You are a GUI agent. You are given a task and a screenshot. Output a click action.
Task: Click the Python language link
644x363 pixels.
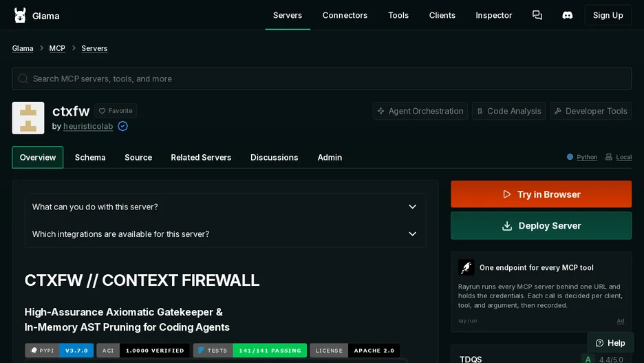pos(586,157)
